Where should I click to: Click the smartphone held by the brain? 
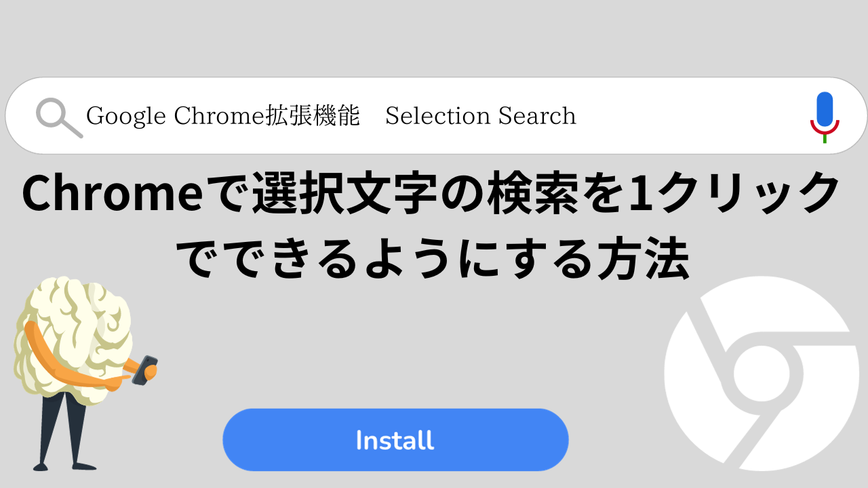click(x=144, y=371)
